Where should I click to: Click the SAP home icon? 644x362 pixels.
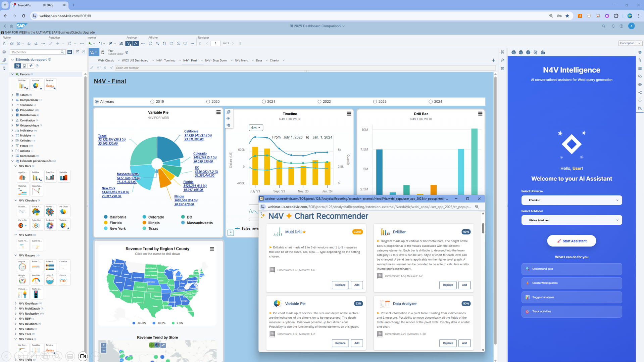[11, 26]
